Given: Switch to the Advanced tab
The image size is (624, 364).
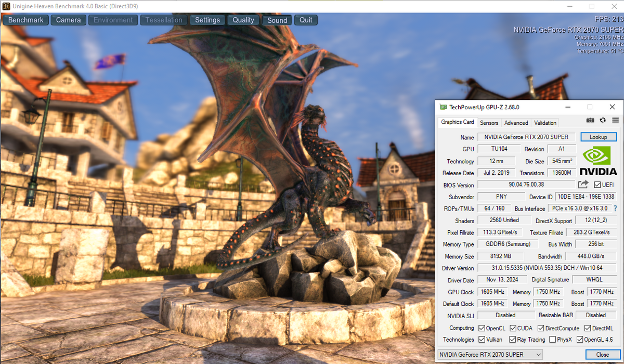Looking at the screenshot, I should coord(516,123).
